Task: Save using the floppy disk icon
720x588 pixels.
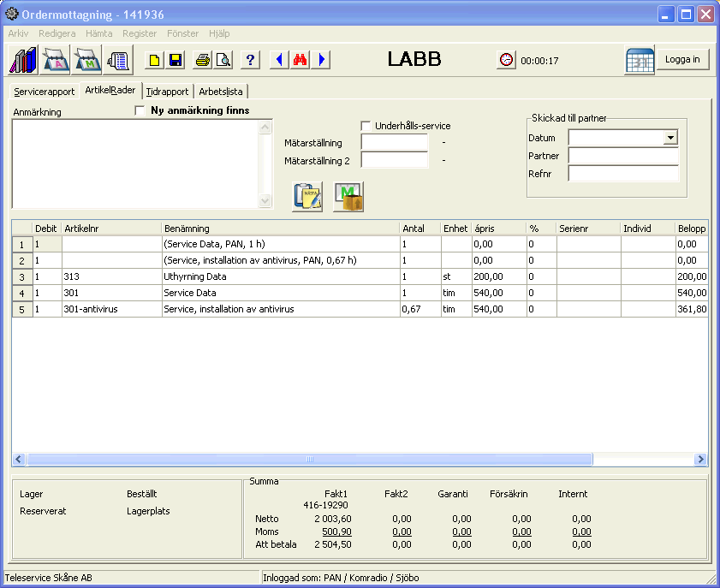Action: 176,60
